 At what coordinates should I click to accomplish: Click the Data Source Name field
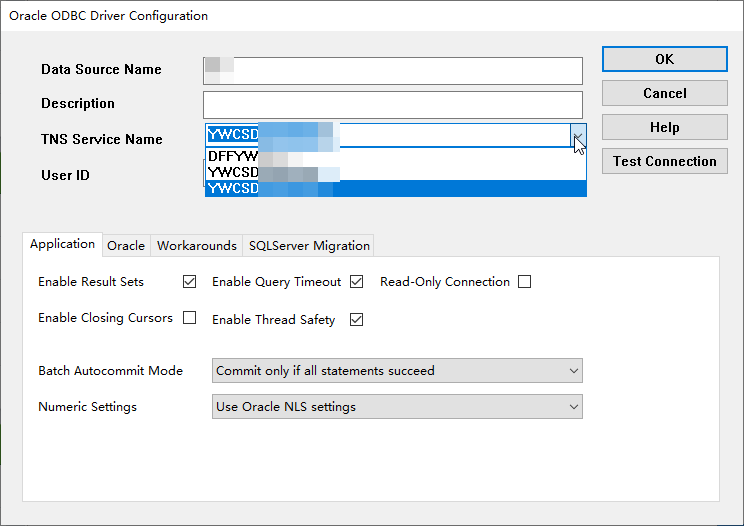click(393, 71)
